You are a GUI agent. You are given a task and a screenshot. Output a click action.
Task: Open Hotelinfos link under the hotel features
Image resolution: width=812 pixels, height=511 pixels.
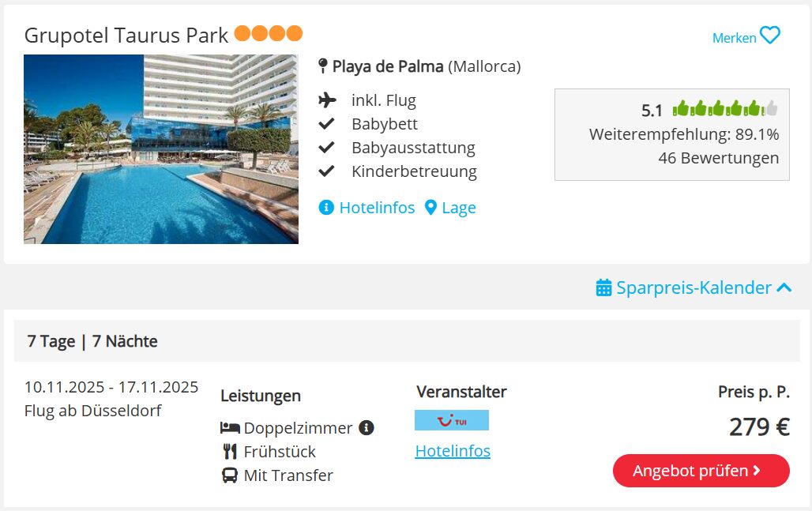click(367, 208)
